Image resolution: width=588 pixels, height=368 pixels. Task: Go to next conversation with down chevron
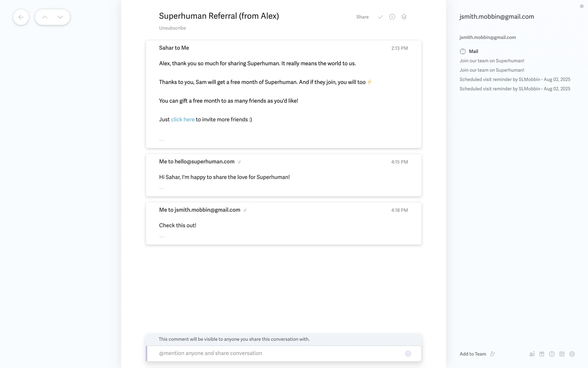pos(60,17)
